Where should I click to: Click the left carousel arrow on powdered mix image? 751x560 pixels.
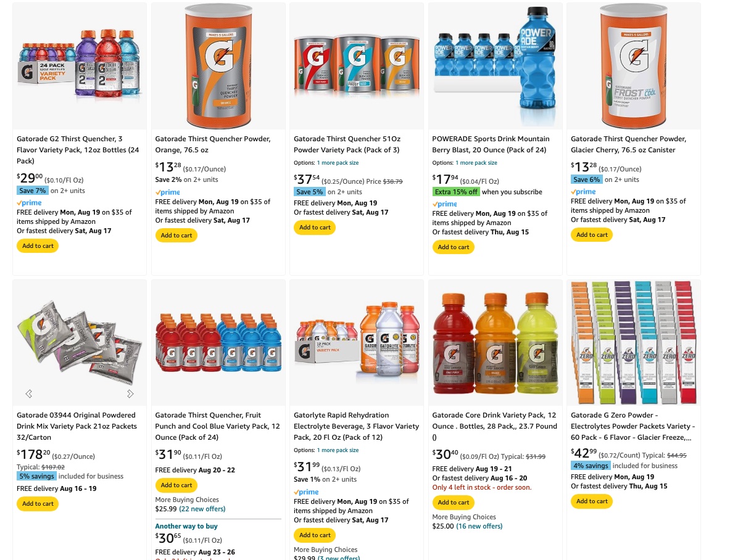(28, 393)
